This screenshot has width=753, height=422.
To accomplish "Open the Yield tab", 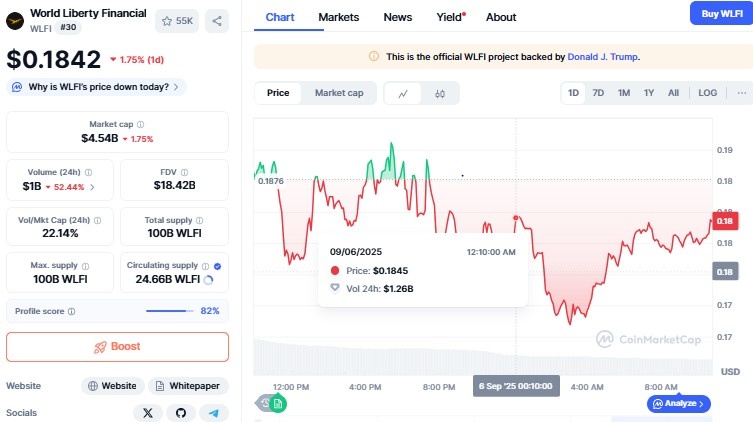I will (x=449, y=17).
